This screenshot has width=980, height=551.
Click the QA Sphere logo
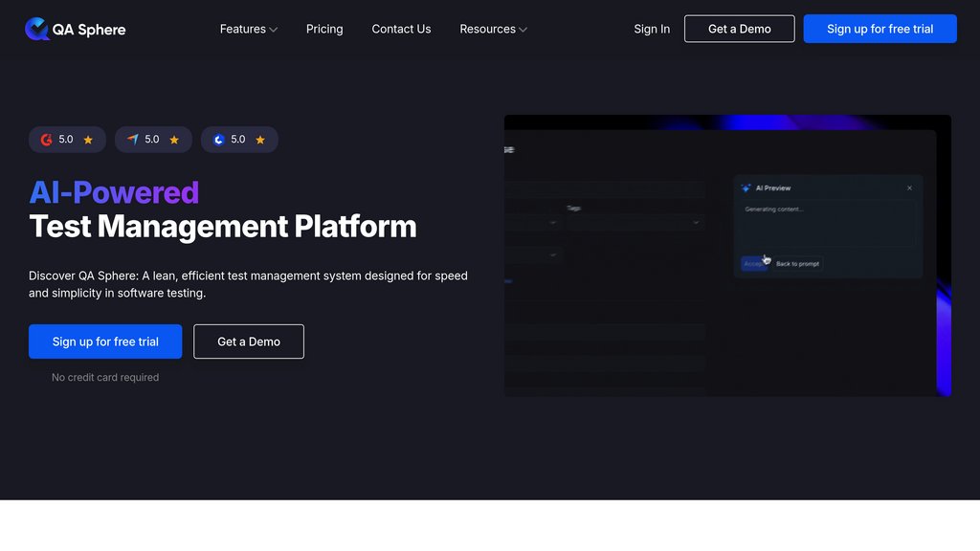click(x=75, y=29)
